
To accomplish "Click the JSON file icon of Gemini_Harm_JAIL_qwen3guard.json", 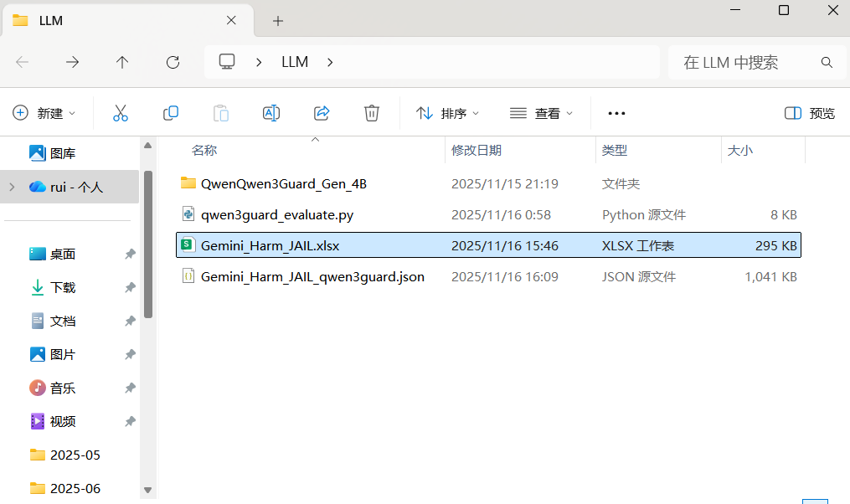I will (188, 275).
